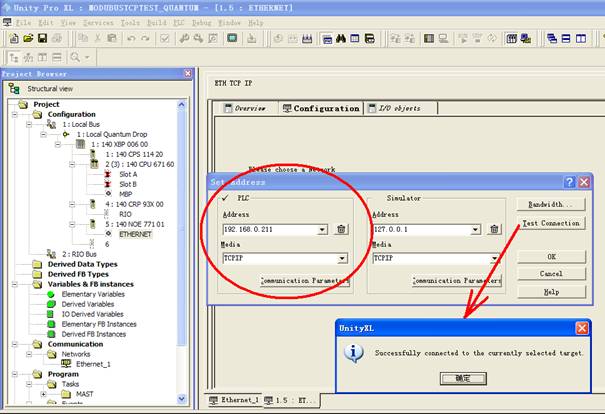Click the binoculars Find icon in toolbar
The height and width of the screenshot is (414, 605).
(341, 39)
